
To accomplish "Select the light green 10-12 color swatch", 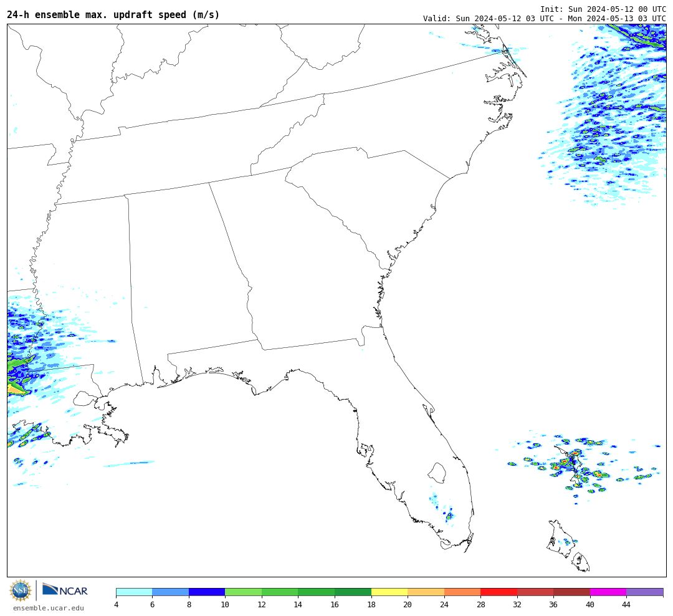I will coord(244,592).
